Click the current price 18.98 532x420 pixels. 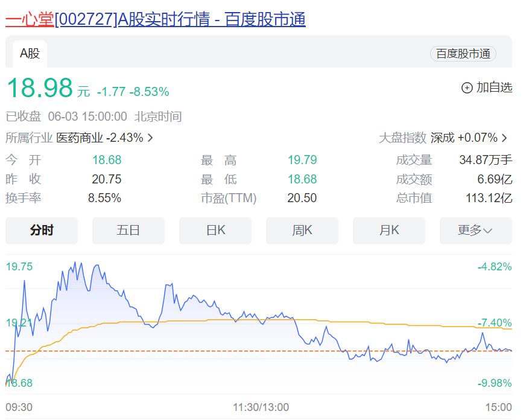tap(40, 87)
